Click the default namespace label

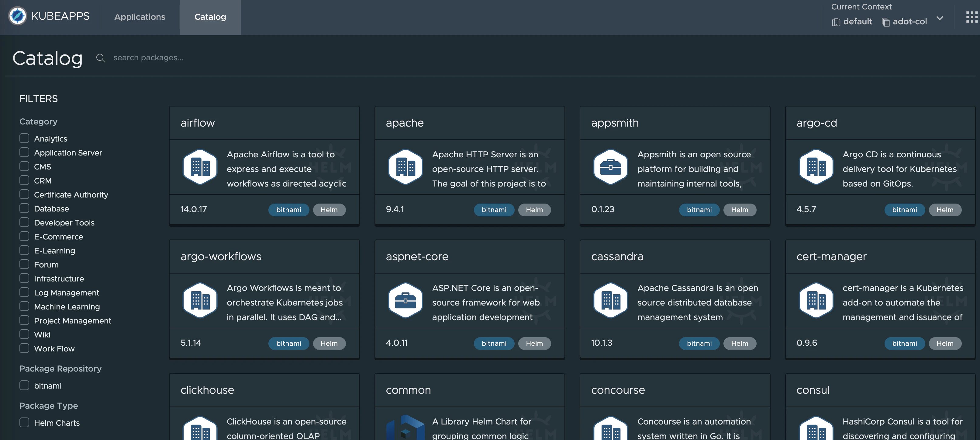(x=857, y=22)
